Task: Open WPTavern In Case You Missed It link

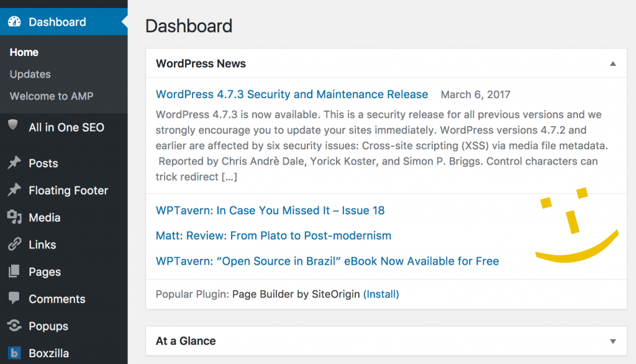Action: point(270,210)
